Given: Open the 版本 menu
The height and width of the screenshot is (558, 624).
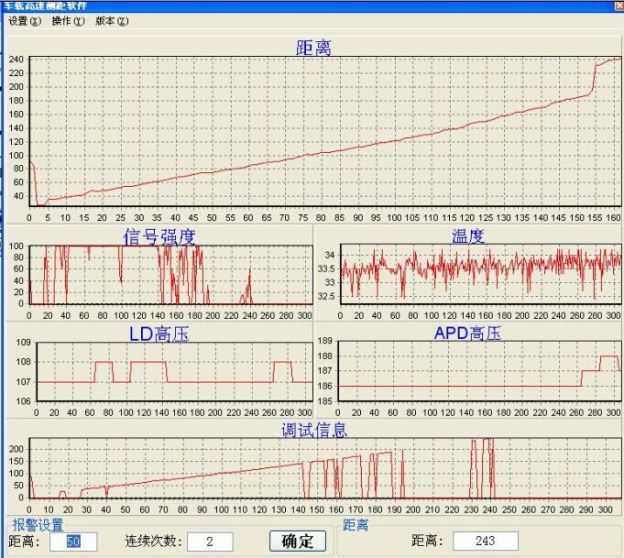Looking at the screenshot, I should tap(112, 21).
